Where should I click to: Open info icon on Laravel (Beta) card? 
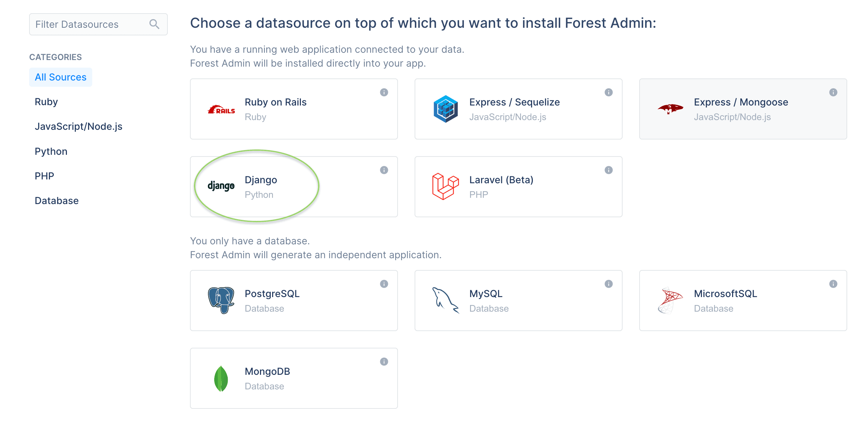coord(609,170)
